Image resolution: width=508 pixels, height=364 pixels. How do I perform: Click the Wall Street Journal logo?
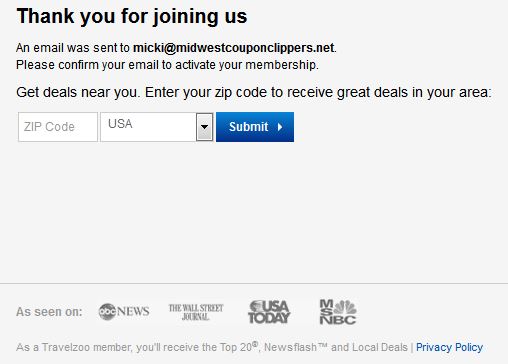tap(196, 312)
